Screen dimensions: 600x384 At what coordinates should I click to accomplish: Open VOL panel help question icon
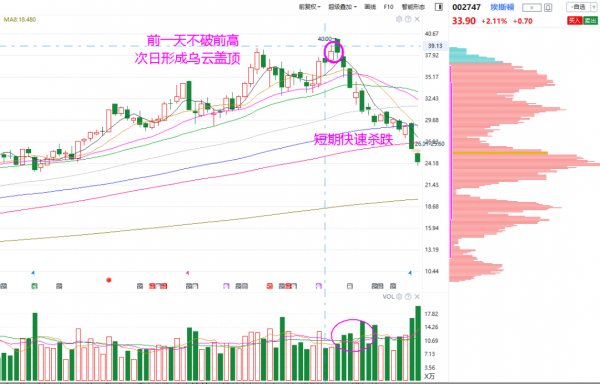pos(408,297)
